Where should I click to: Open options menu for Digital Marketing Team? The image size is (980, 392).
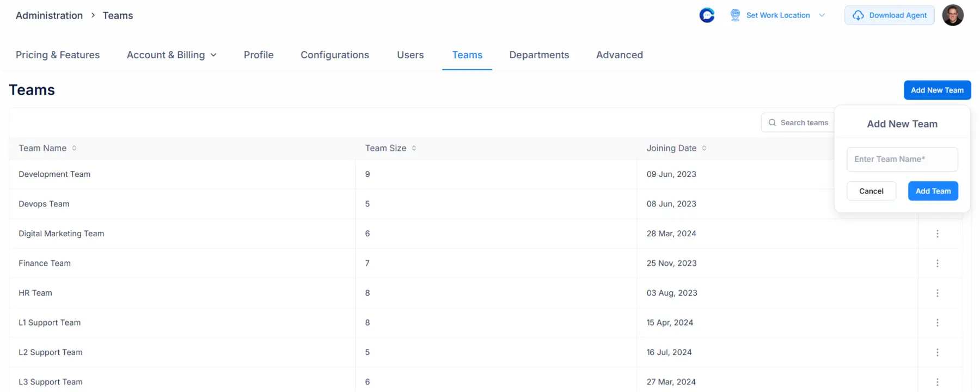[937, 234]
